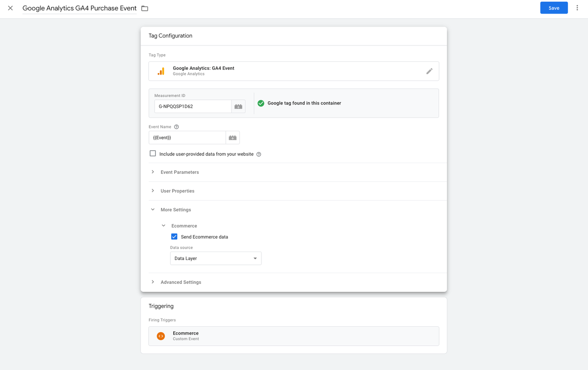Open the Google Analytics: GA4 Event tag type
This screenshot has width=588, height=370.
click(x=293, y=71)
